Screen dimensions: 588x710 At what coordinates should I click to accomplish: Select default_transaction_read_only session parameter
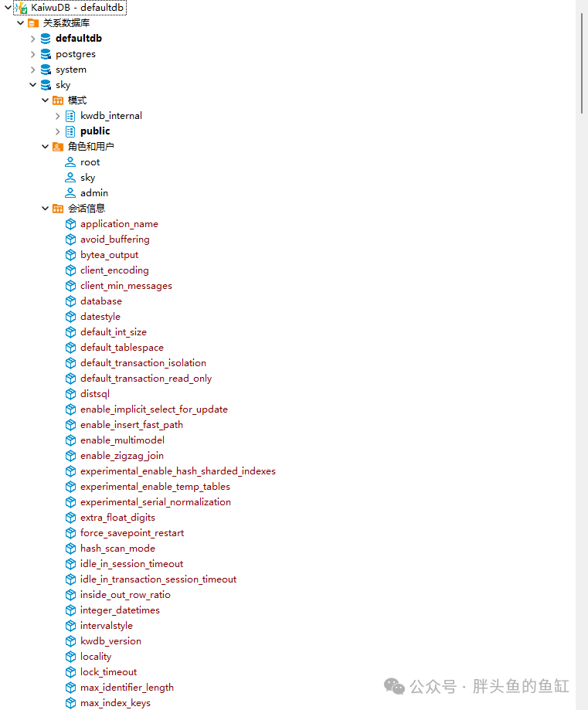click(146, 379)
